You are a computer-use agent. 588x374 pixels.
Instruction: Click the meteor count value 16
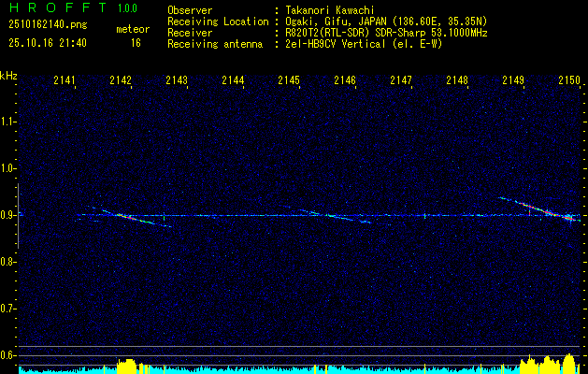point(136,43)
